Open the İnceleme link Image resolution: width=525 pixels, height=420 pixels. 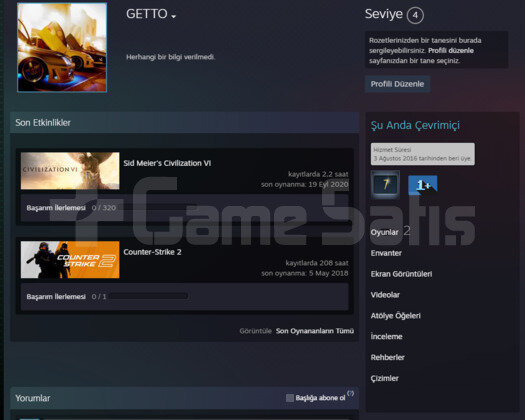(x=386, y=336)
